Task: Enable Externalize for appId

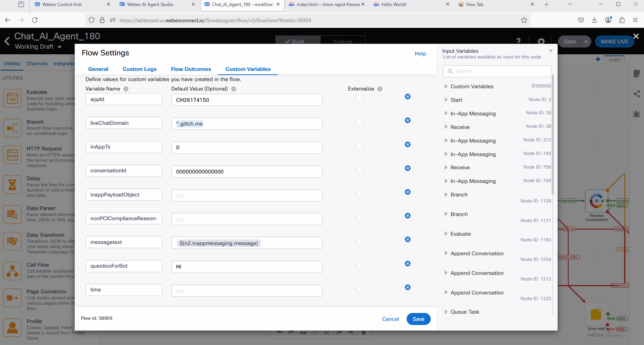Action: 359,98
